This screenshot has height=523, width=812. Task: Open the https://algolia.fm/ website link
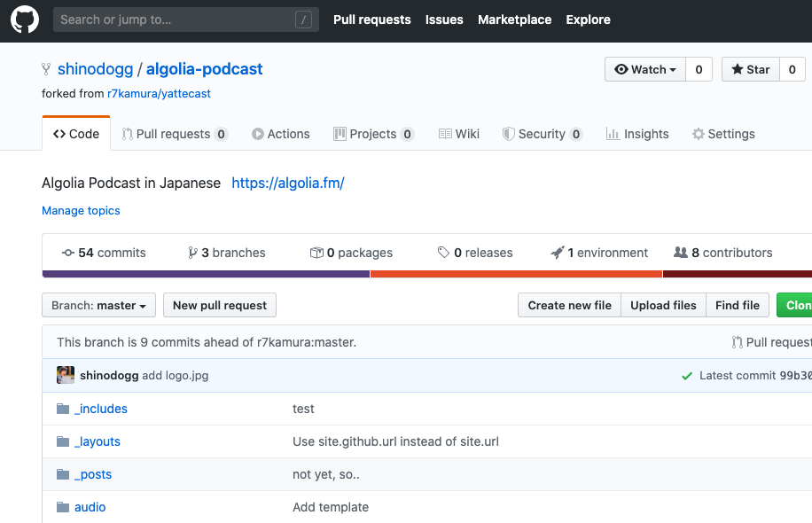(x=288, y=183)
